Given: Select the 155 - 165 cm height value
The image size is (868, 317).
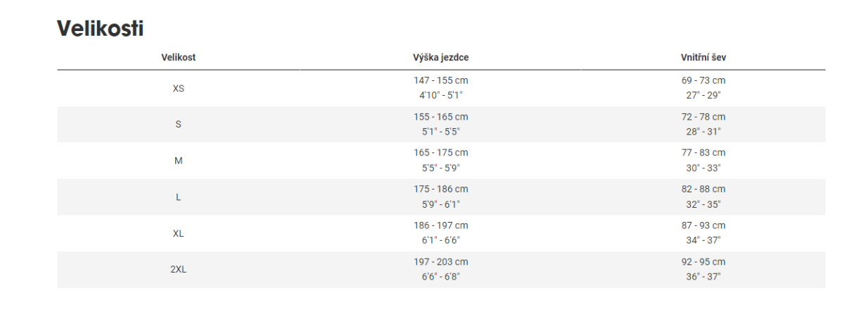Looking at the screenshot, I should (x=440, y=117).
